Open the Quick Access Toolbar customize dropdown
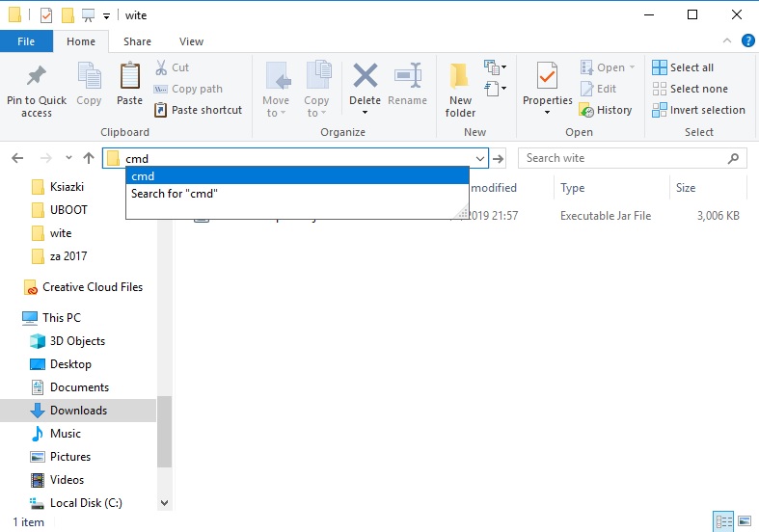This screenshot has width=759, height=532. point(106,16)
